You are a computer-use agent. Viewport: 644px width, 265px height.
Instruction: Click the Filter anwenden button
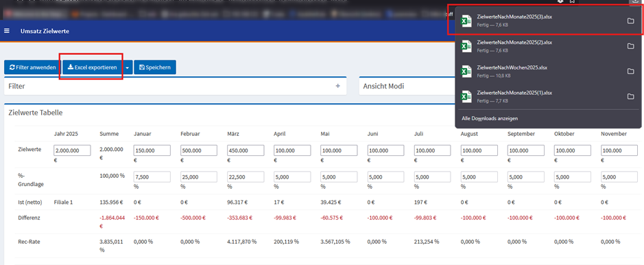pos(32,67)
